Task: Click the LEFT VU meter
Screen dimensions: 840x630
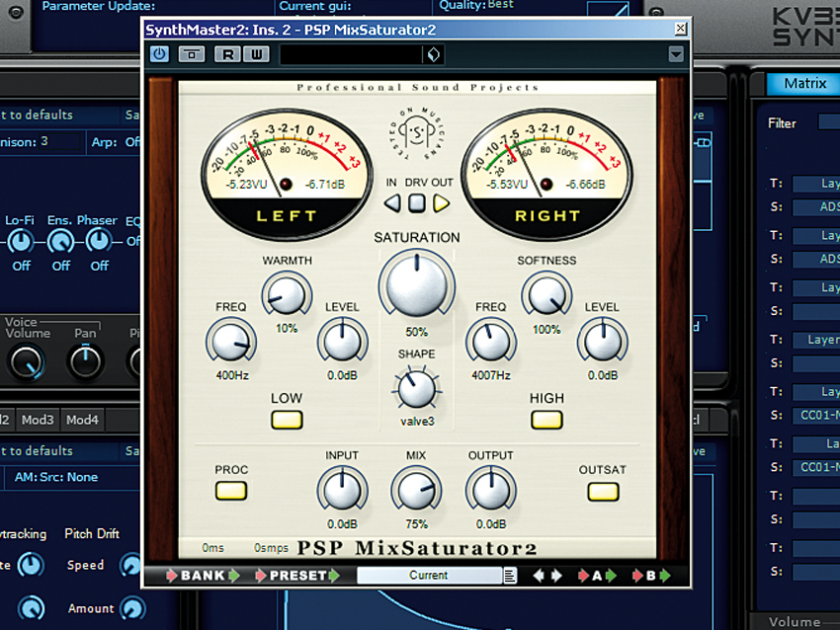Action: [x=287, y=174]
